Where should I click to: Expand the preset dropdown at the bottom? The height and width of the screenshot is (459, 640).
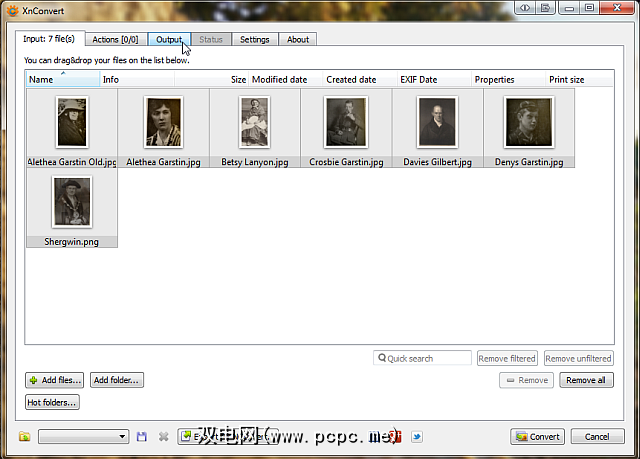[x=84, y=437]
